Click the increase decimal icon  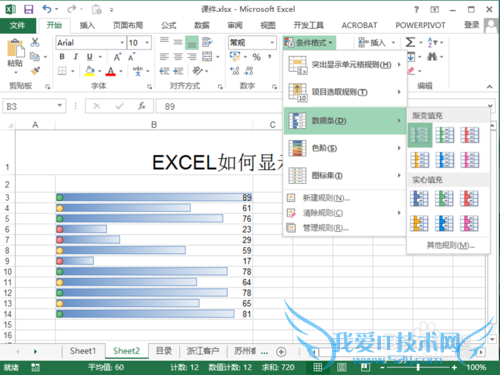coord(234,71)
